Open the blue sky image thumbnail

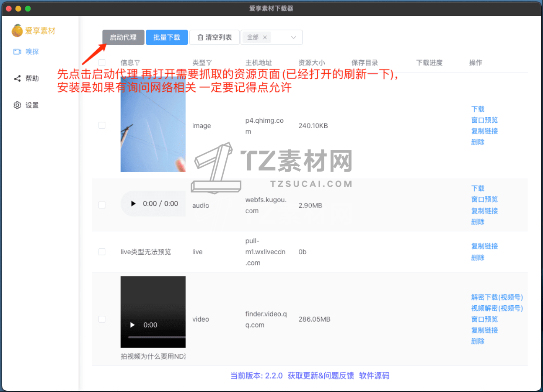[x=153, y=124]
